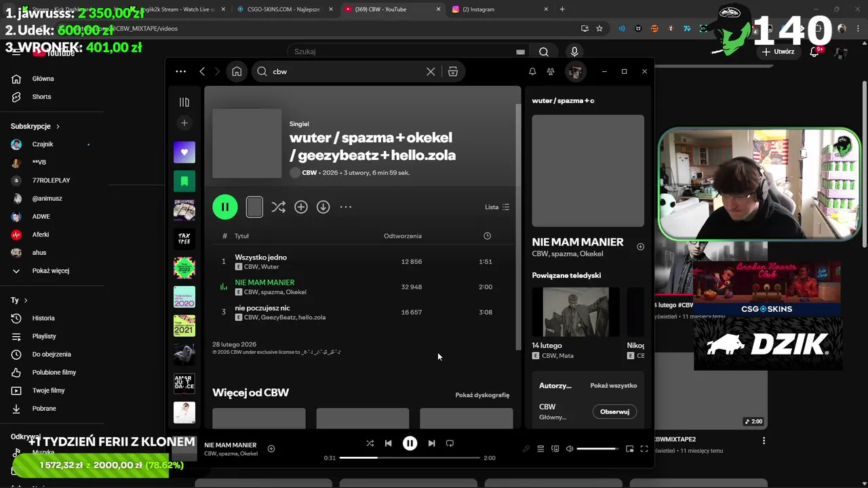Expand Subskrypcje section in YouTube

pyautogui.click(x=35, y=126)
